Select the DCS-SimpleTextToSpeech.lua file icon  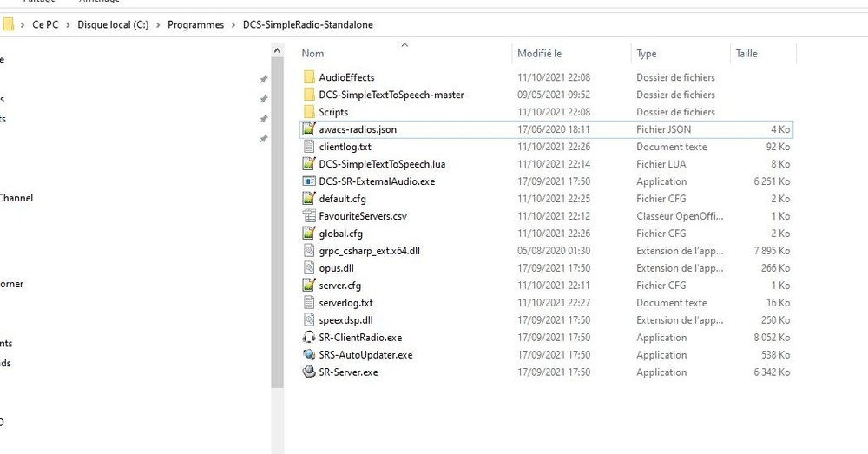(x=309, y=164)
